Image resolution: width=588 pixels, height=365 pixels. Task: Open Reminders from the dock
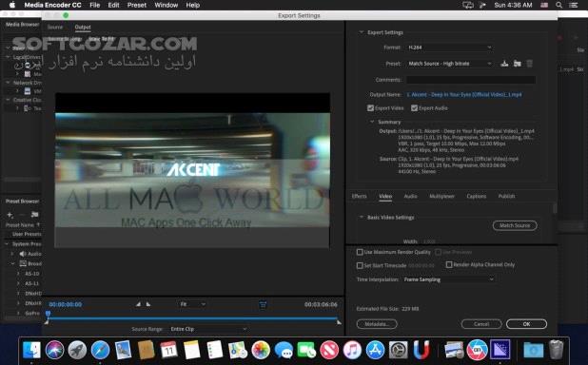point(214,351)
